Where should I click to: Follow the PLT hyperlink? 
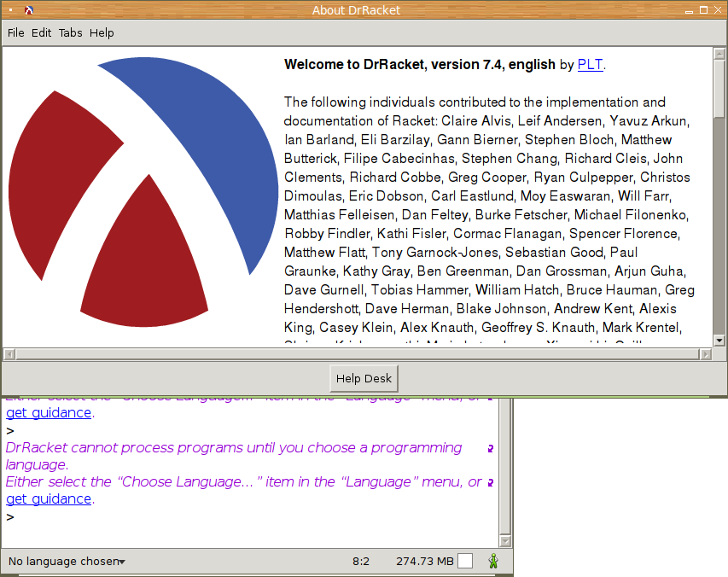pos(590,65)
